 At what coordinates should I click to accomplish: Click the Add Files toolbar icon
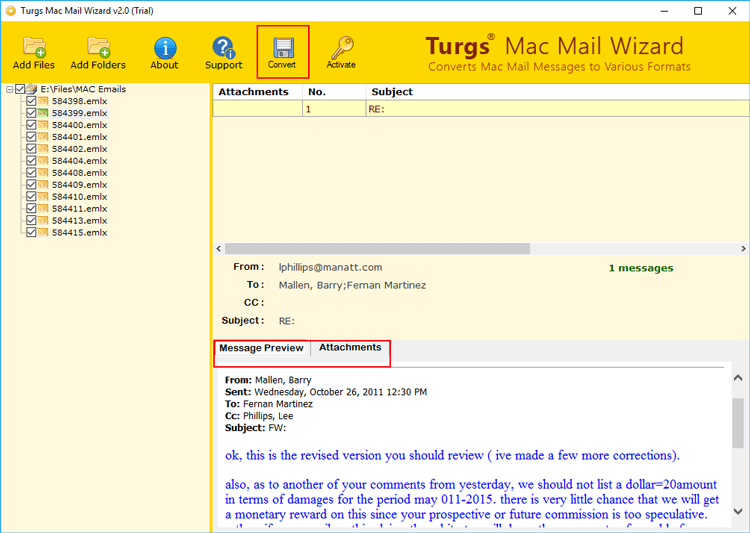(x=34, y=47)
